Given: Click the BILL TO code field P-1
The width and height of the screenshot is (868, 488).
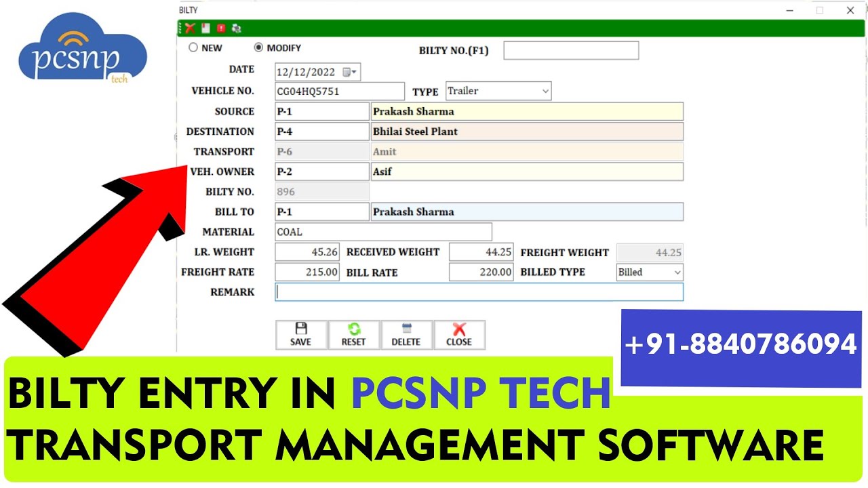Looking at the screenshot, I should [x=322, y=212].
